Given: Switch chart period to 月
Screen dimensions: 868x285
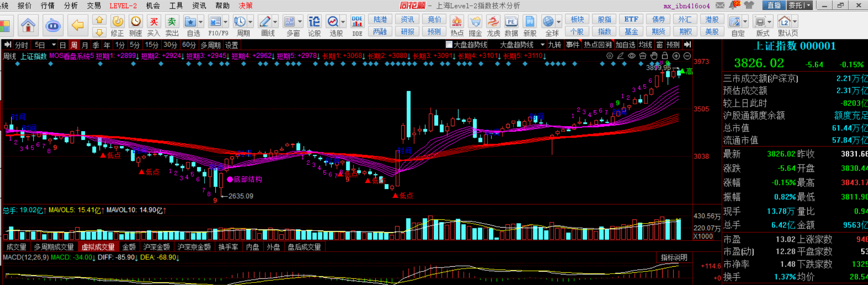Looking at the screenshot, I should [x=85, y=45].
